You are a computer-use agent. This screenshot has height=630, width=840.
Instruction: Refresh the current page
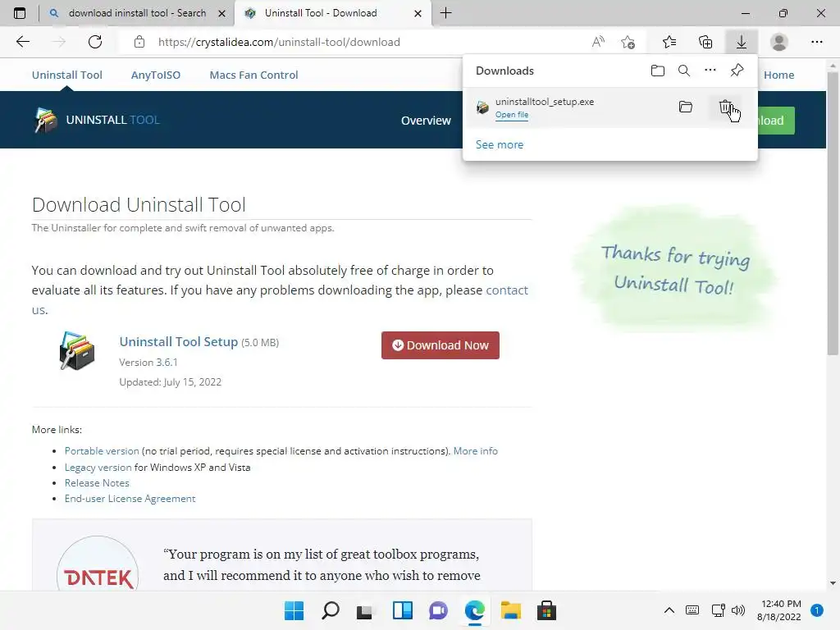click(95, 42)
